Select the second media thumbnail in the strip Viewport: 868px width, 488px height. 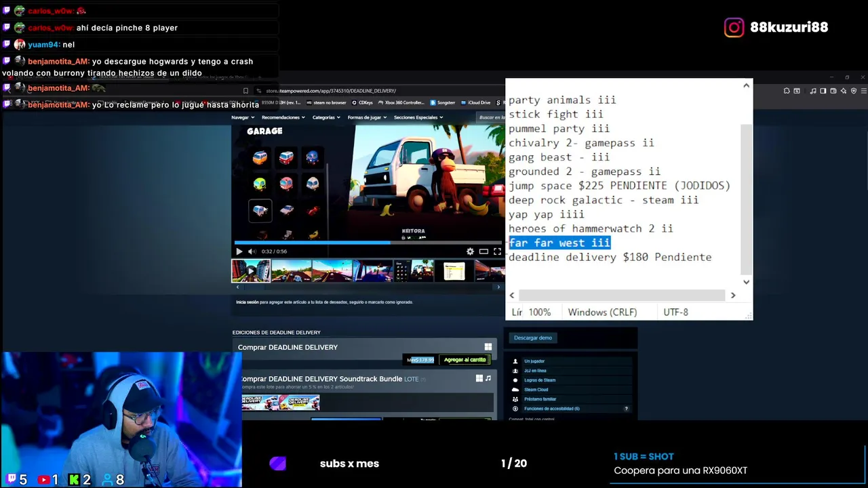click(292, 271)
